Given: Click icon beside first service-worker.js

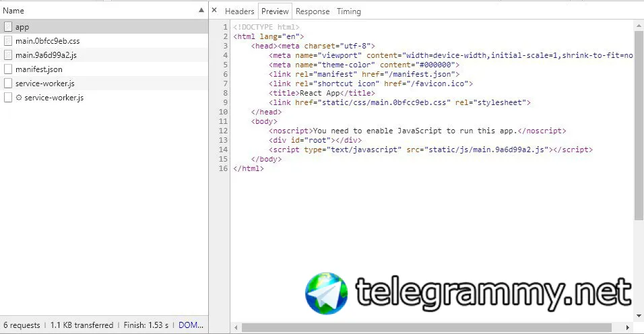Looking at the screenshot, I should click(x=8, y=83).
